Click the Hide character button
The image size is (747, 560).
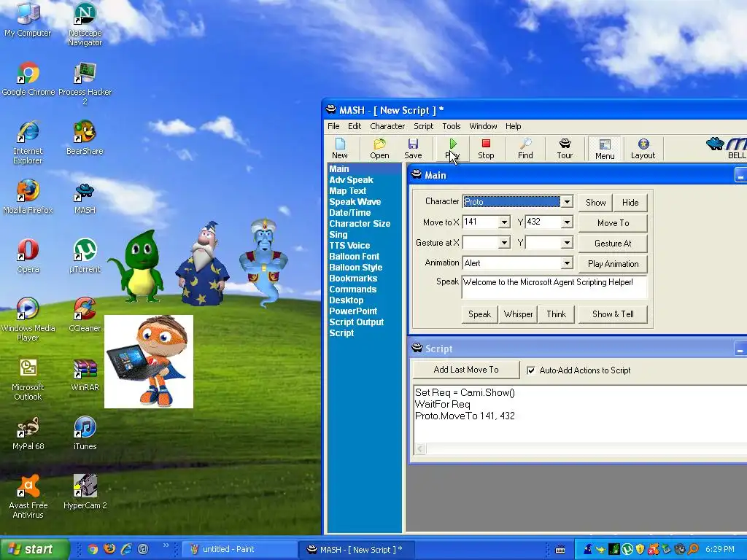click(630, 203)
